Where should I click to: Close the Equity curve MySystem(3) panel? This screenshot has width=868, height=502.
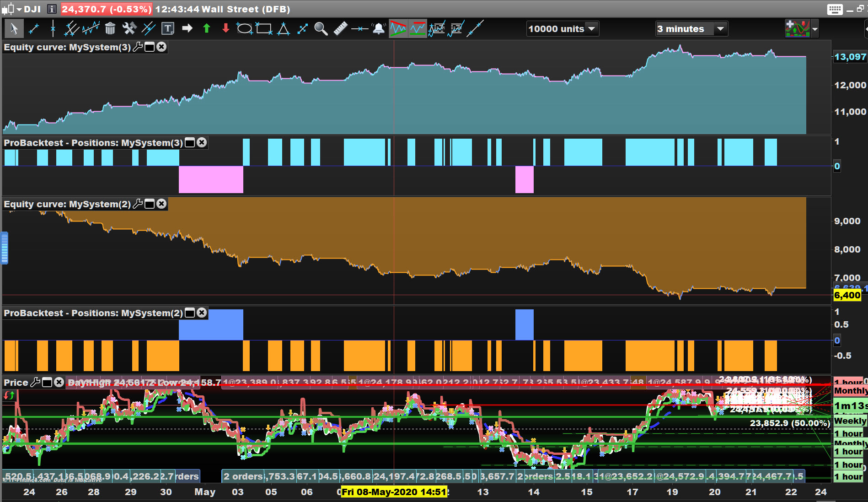pos(161,47)
